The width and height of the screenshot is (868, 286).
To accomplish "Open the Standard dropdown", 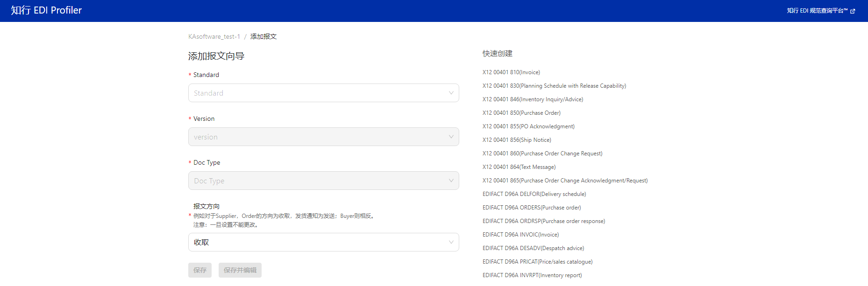I will 323,93.
